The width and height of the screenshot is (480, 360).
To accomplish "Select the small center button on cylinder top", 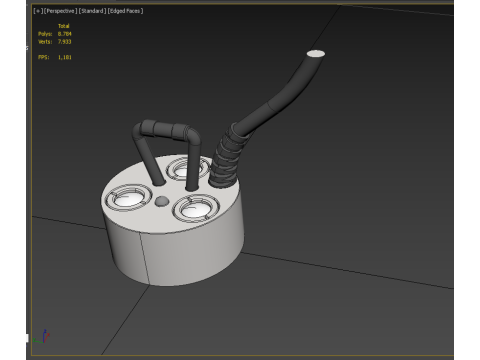I will [x=162, y=201].
